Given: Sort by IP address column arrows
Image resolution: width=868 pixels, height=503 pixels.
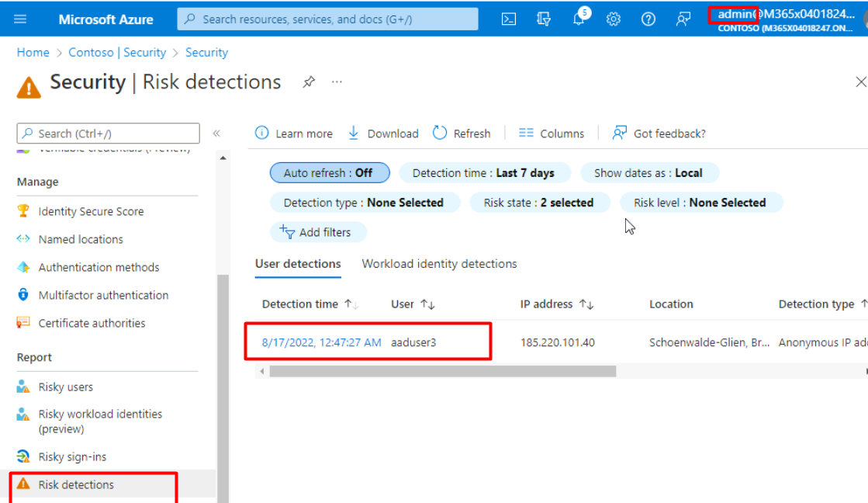Looking at the screenshot, I should [586, 304].
